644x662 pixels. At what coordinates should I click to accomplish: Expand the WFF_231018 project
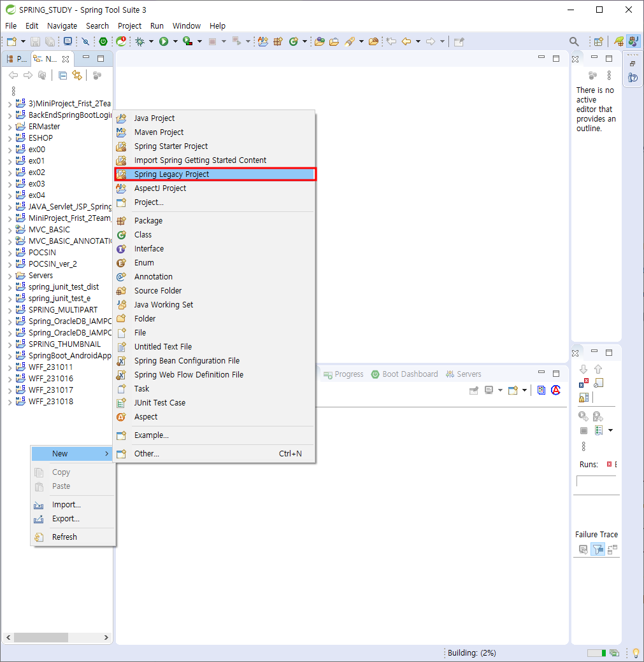pyautogui.click(x=10, y=402)
